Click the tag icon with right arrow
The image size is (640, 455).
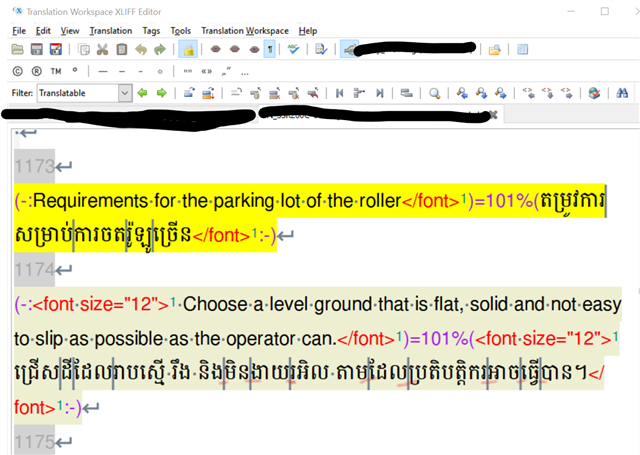[x=567, y=93]
